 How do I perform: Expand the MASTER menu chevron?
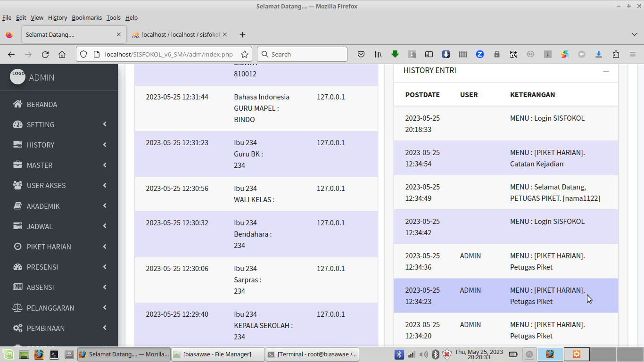pyautogui.click(x=105, y=165)
